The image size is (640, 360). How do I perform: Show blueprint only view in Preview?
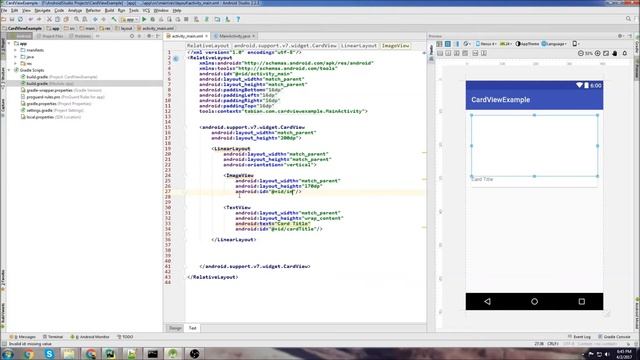pyautogui.click(x=448, y=44)
